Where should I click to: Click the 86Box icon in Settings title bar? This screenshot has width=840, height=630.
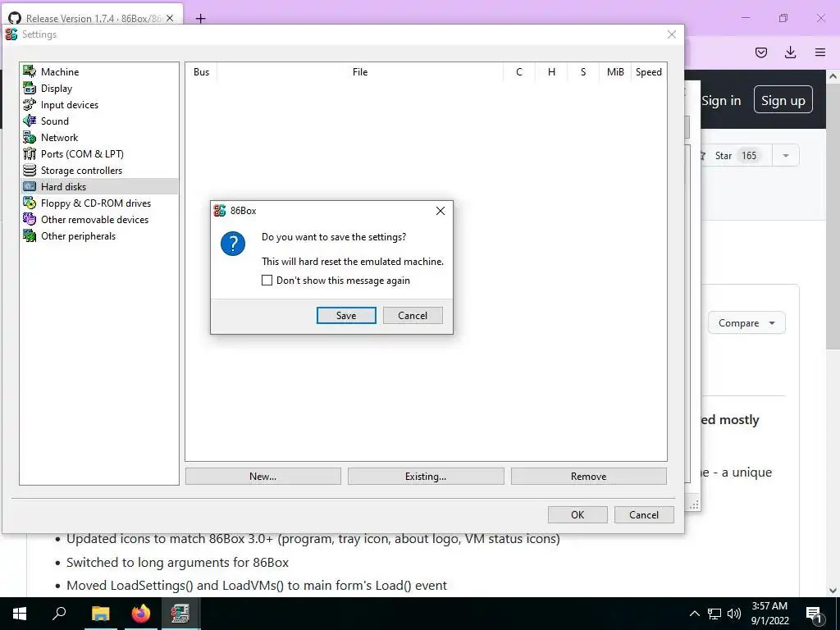click(11, 34)
